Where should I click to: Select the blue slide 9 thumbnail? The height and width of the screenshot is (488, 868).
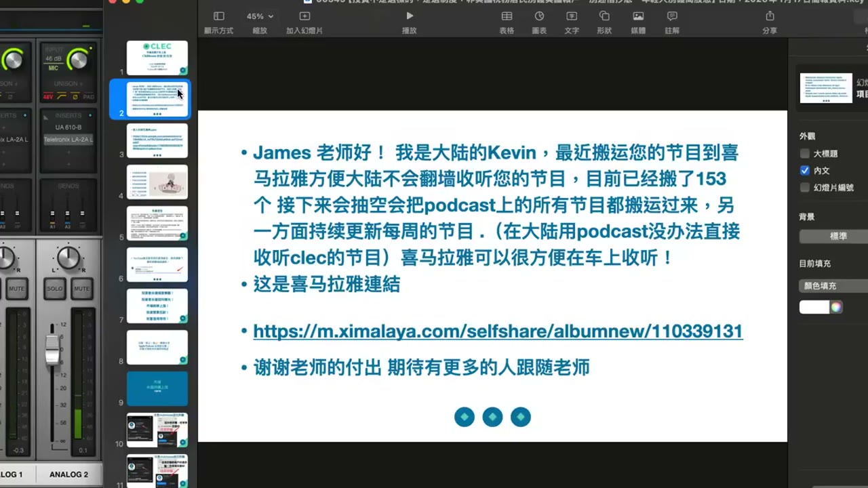[x=157, y=388]
